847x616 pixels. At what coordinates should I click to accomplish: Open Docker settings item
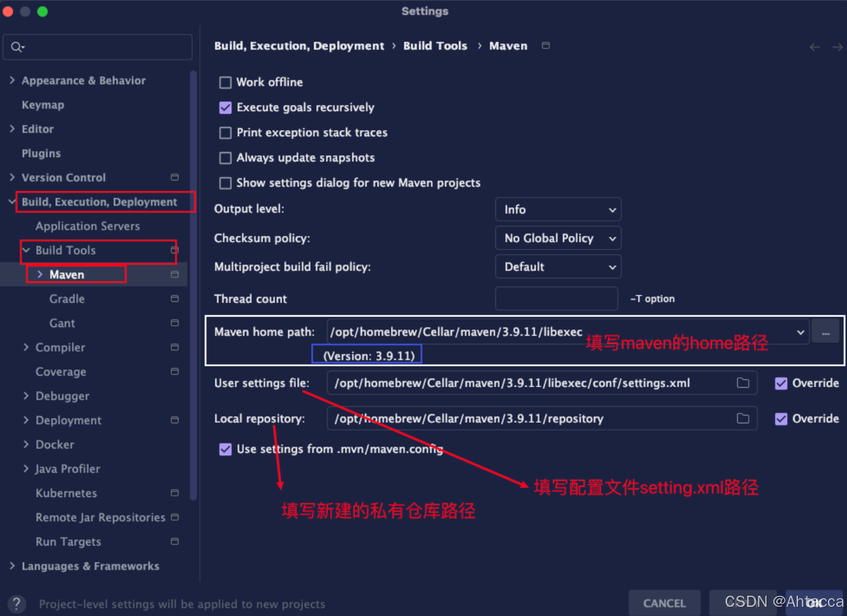pyautogui.click(x=55, y=444)
